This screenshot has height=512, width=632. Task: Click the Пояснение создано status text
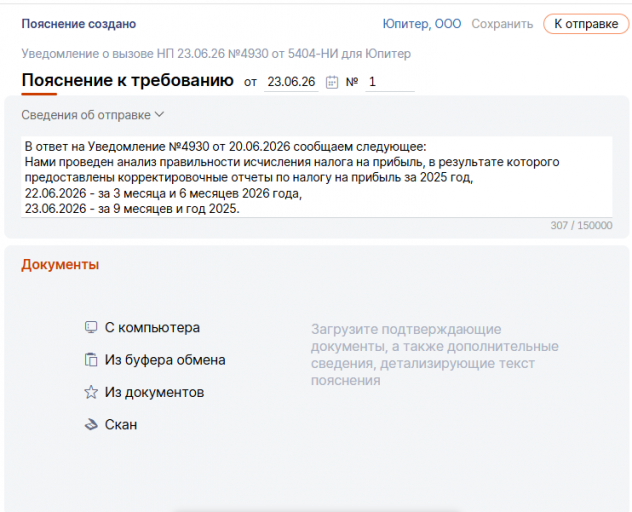point(79,24)
